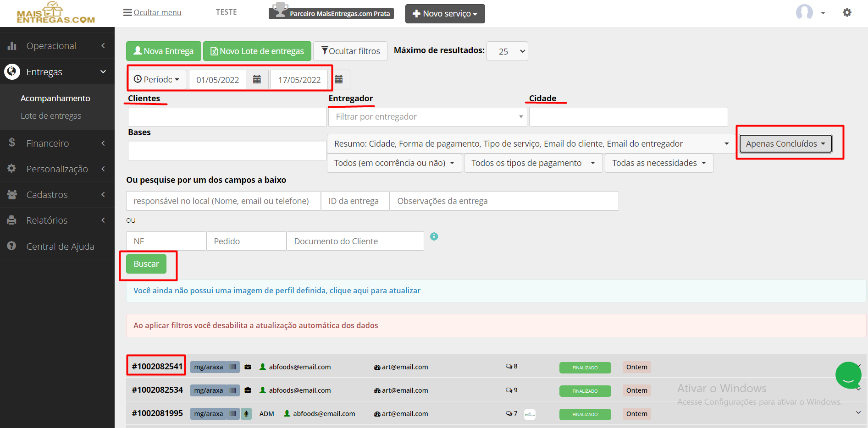
Task: Click the ID da entrega field
Action: [355, 201]
